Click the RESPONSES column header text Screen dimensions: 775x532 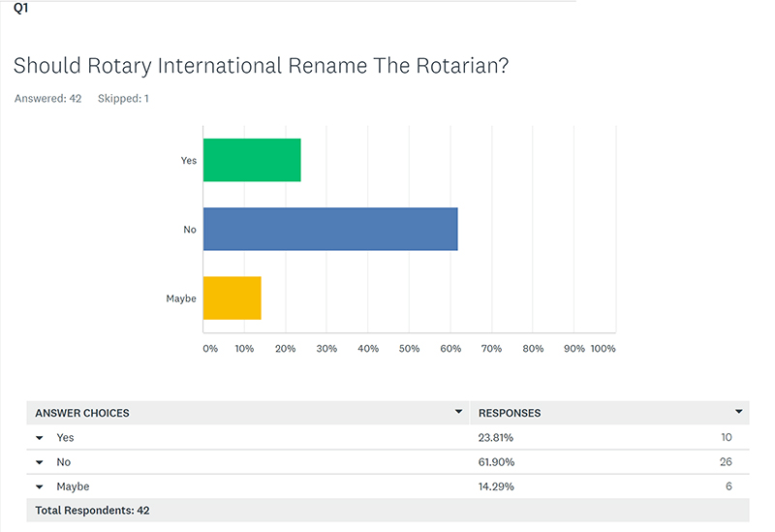click(x=510, y=413)
